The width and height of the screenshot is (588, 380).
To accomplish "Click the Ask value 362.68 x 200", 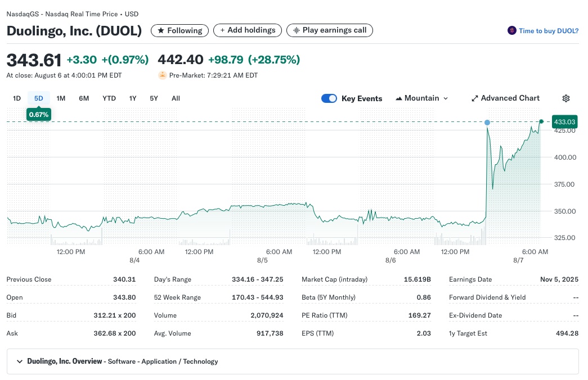I will tap(114, 333).
